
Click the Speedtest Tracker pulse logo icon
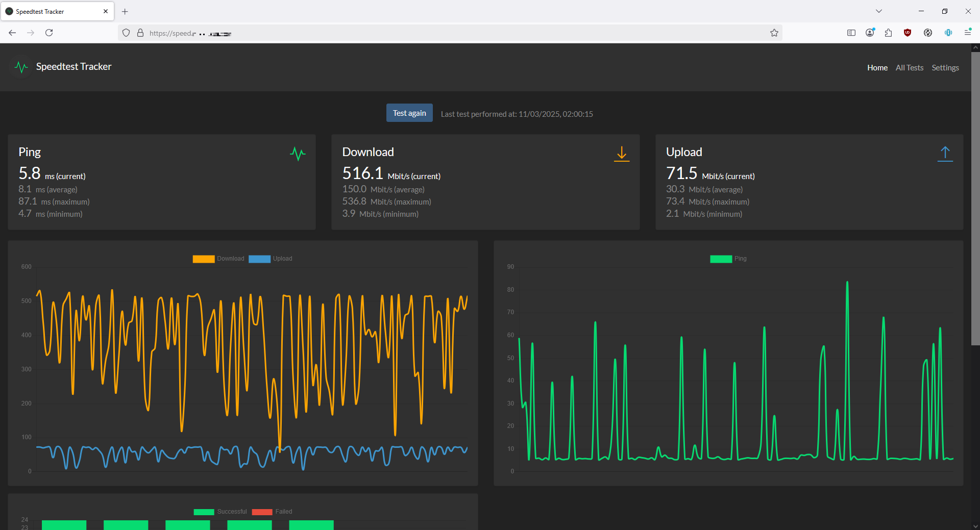point(21,67)
